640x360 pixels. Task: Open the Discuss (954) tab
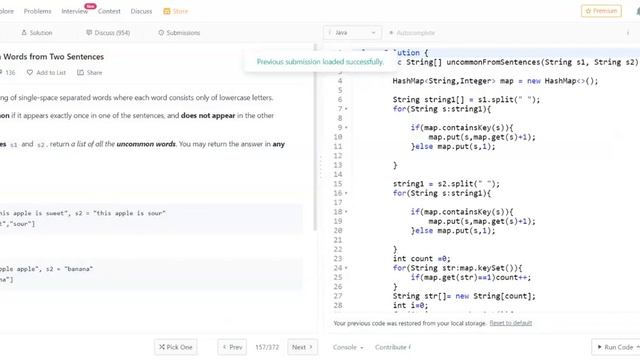point(108,33)
